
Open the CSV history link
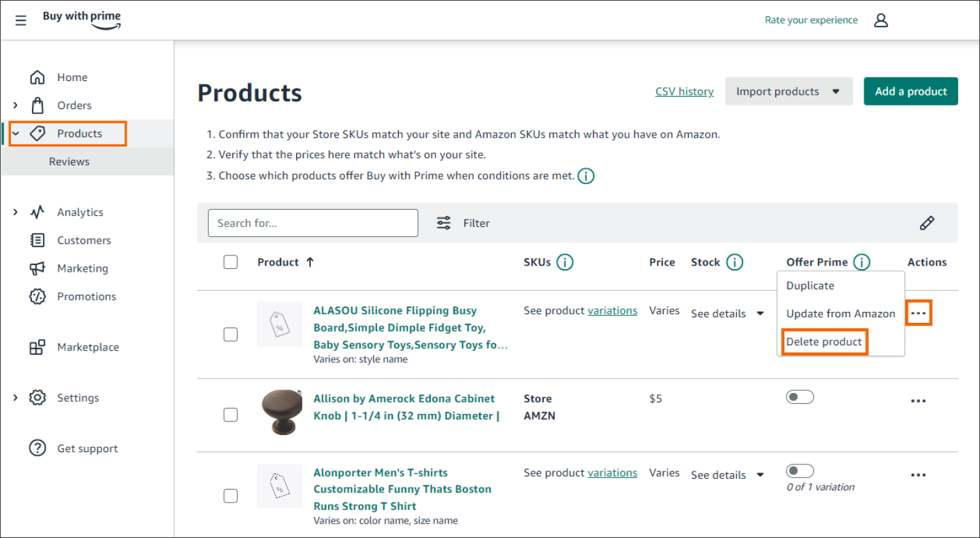pos(684,91)
